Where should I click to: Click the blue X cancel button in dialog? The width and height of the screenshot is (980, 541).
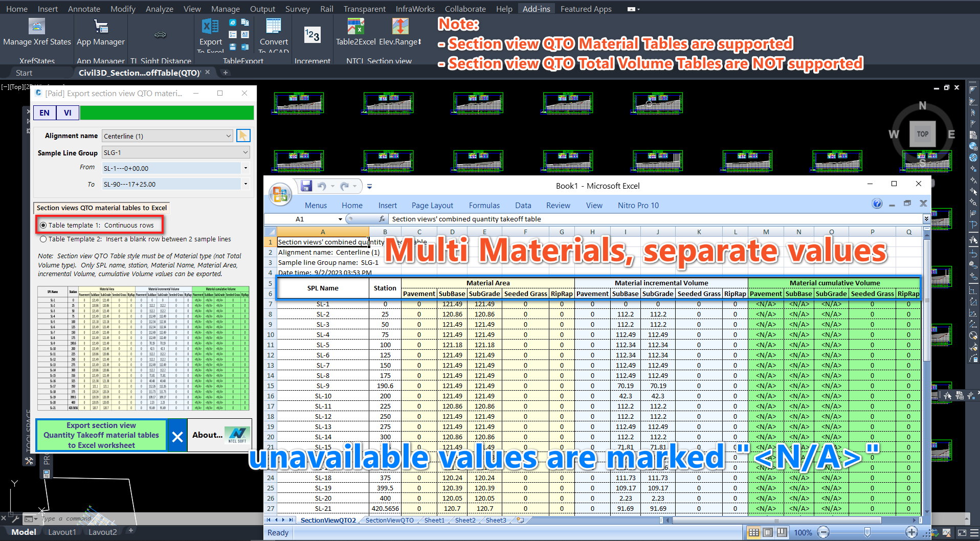point(177,436)
